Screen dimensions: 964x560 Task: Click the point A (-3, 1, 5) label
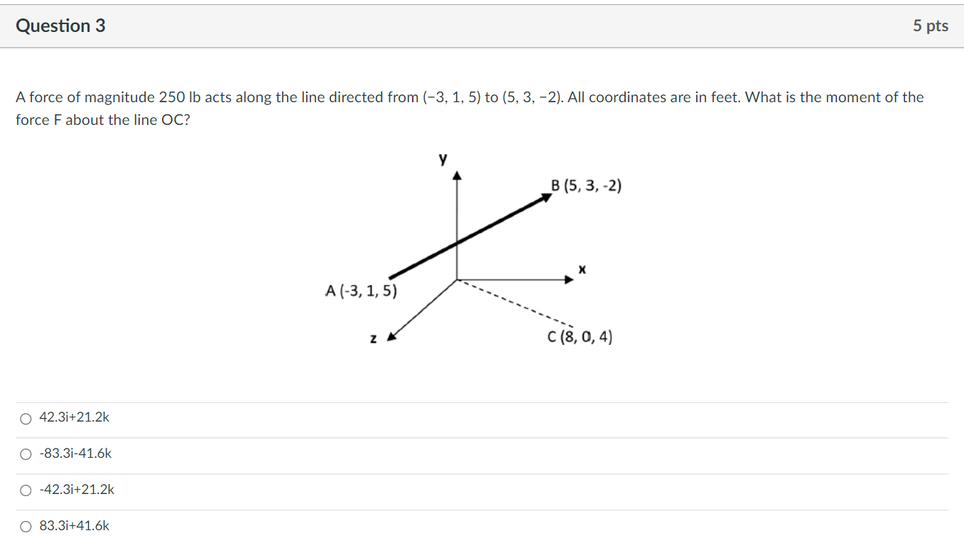click(x=361, y=289)
